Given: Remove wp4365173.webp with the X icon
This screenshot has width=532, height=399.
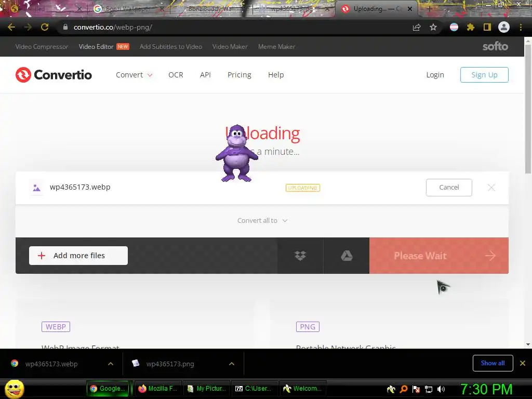Looking at the screenshot, I should pyautogui.click(x=491, y=187).
